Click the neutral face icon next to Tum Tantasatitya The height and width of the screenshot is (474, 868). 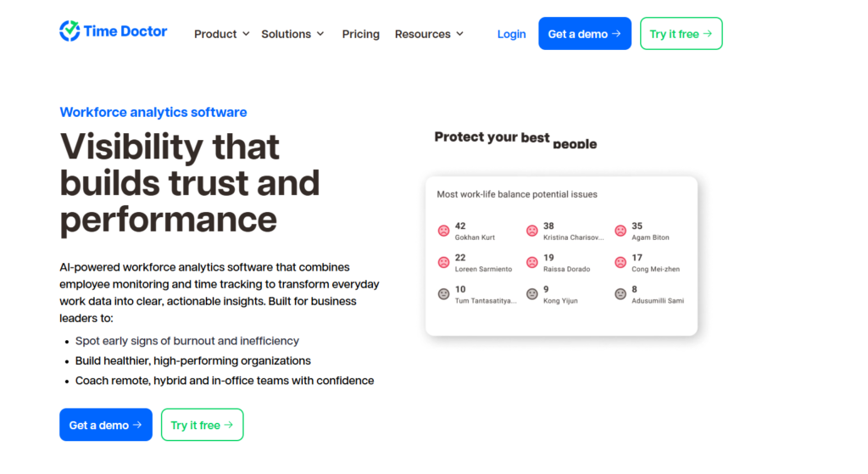[x=443, y=294]
